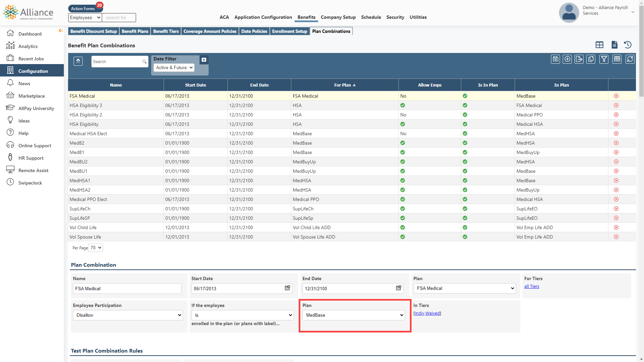
Task: Expand the user account menu chevron
Action: [633, 12]
